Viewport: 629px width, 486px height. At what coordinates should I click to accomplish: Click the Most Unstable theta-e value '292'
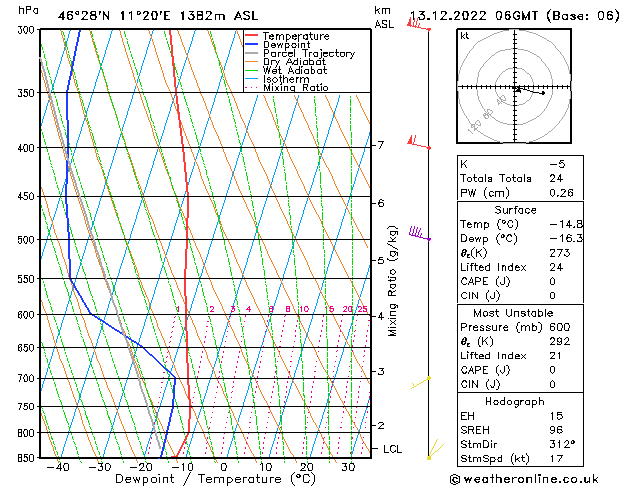(560, 341)
